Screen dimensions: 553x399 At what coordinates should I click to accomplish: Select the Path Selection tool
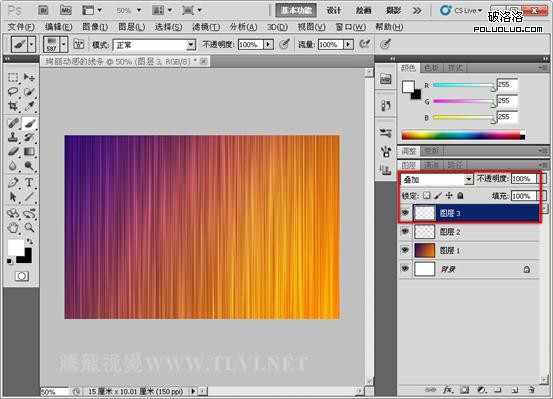pos(13,197)
